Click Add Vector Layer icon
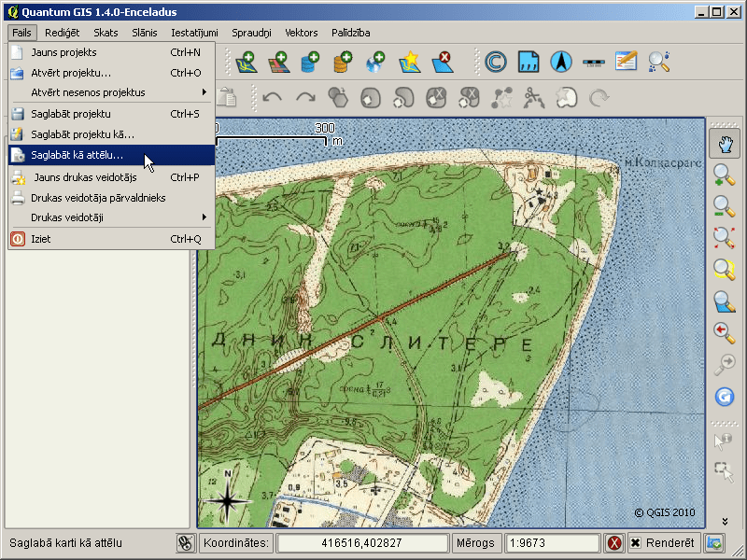Screen dimensions: 747x560 247,62
